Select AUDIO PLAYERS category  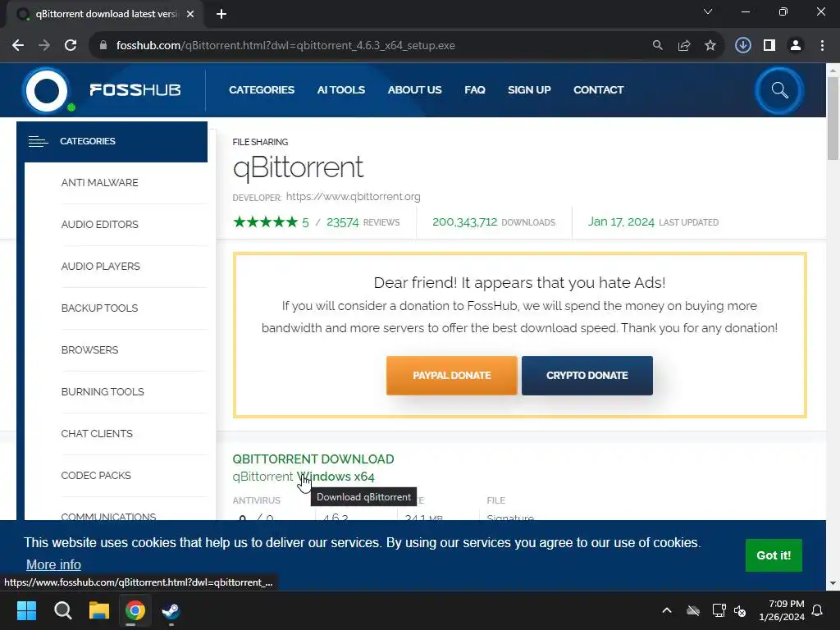[101, 267]
